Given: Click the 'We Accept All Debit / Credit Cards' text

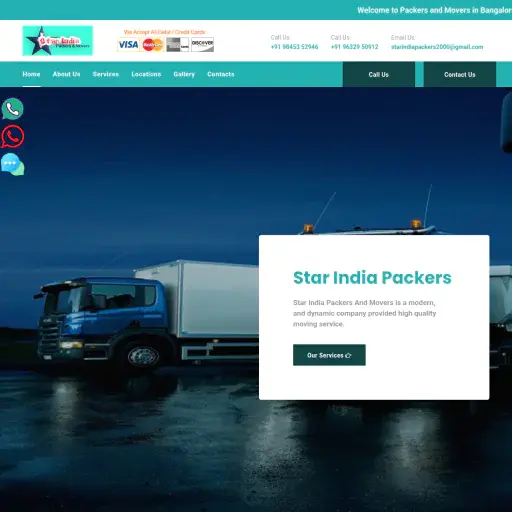Looking at the screenshot, I should (164, 32).
